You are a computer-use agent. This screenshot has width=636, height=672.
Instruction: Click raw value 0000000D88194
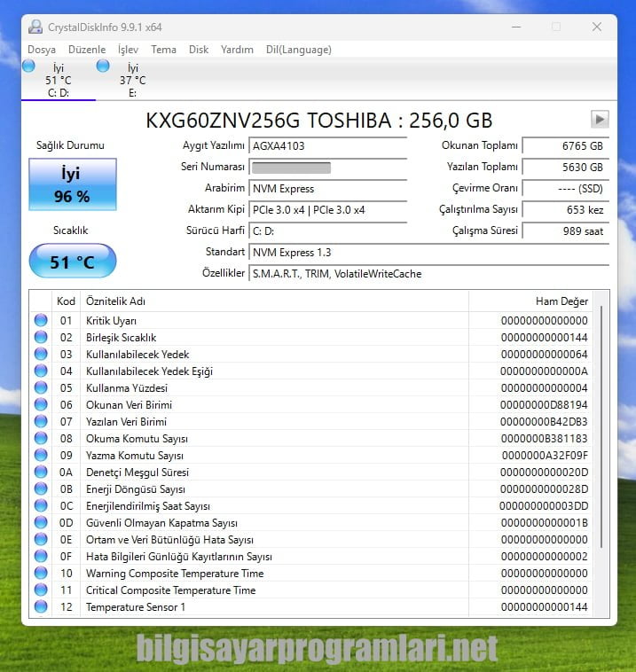[x=544, y=405]
